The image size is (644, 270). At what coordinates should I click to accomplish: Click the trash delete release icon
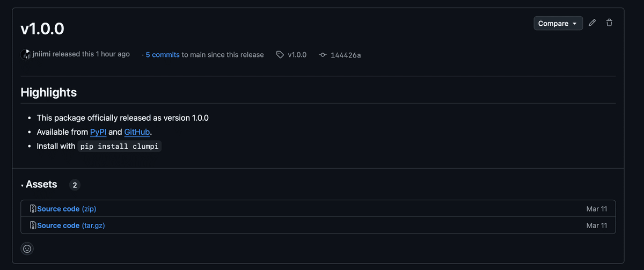click(609, 23)
